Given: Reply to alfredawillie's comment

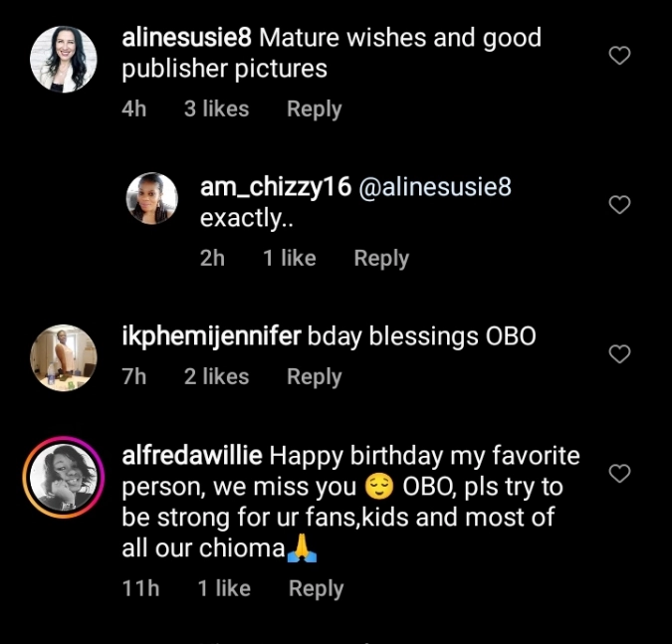Looking at the screenshot, I should 316,588.
